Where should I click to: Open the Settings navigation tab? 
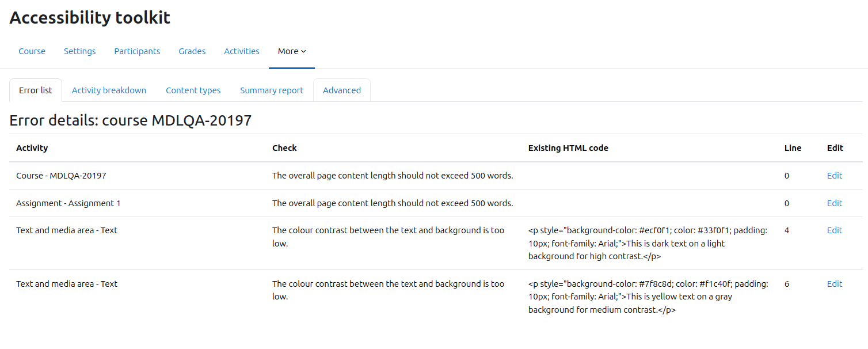coord(79,51)
